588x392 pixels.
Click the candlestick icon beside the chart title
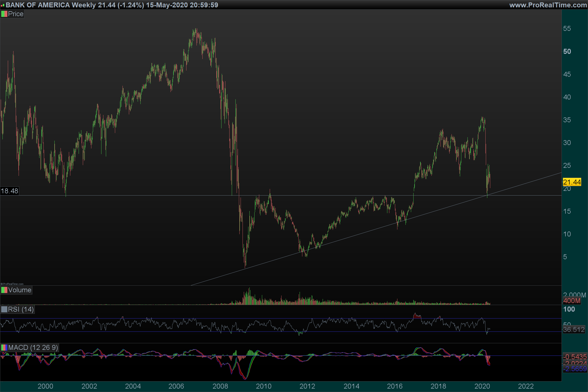(x=2, y=5)
